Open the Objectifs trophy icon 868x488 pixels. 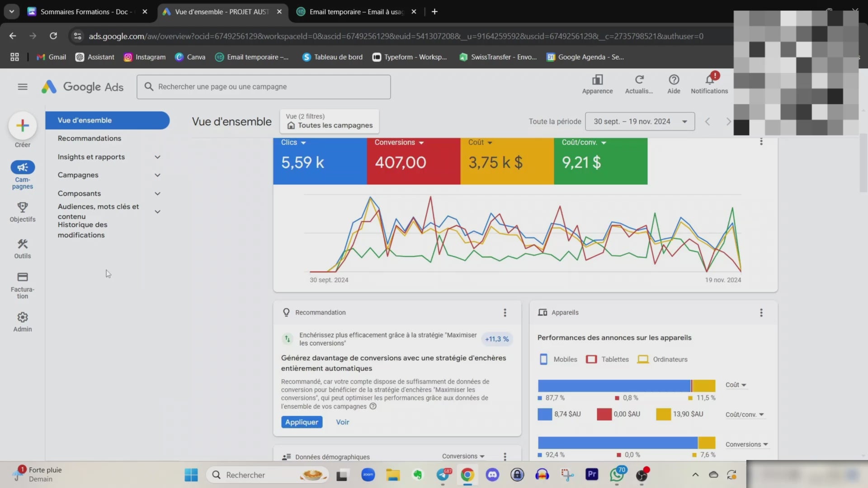(x=23, y=207)
